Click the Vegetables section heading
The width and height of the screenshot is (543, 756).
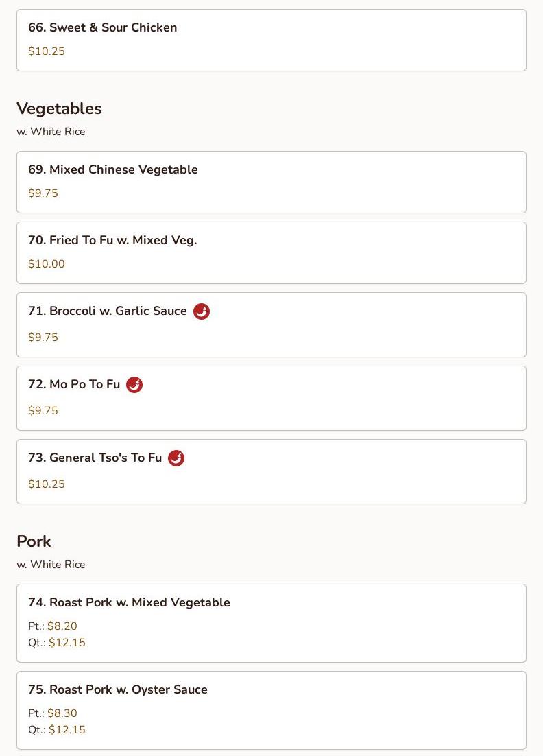(x=59, y=108)
